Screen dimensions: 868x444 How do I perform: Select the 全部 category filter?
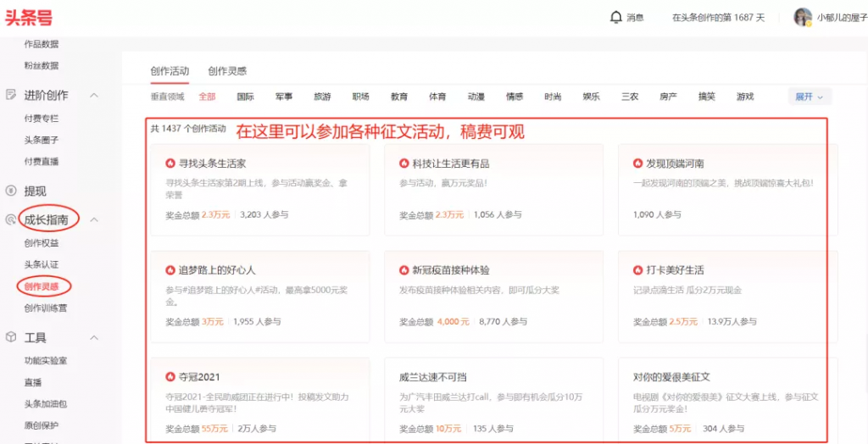(x=207, y=97)
